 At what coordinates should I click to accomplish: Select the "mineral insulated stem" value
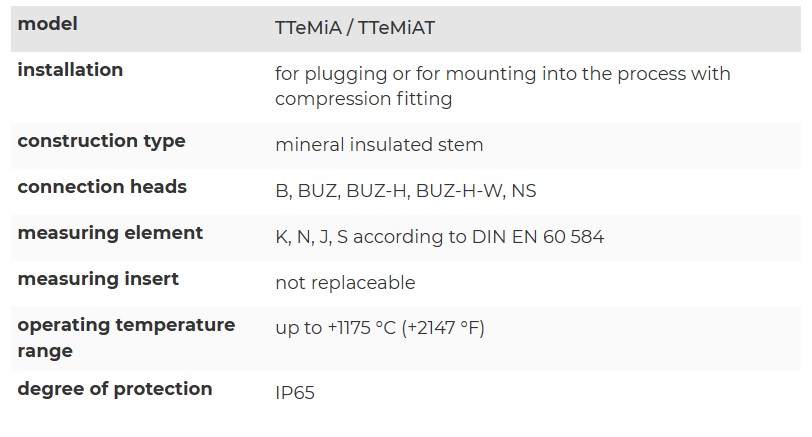click(379, 145)
